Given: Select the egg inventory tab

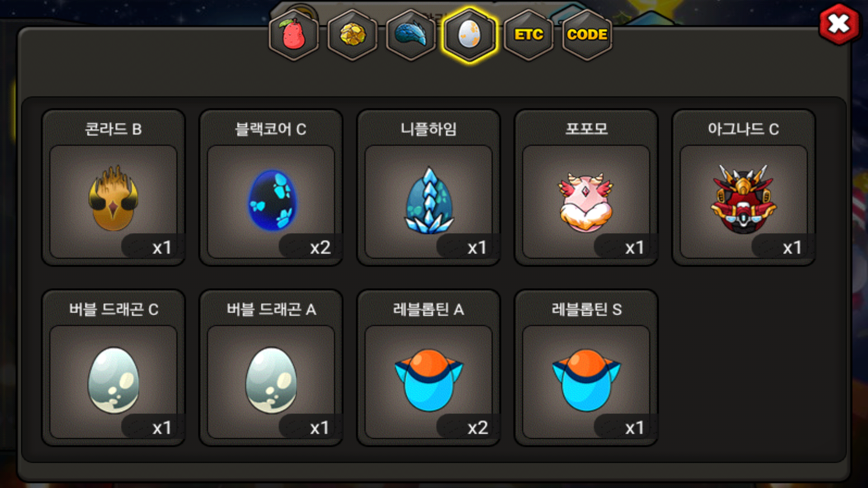Looking at the screenshot, I should click(470, 35).
